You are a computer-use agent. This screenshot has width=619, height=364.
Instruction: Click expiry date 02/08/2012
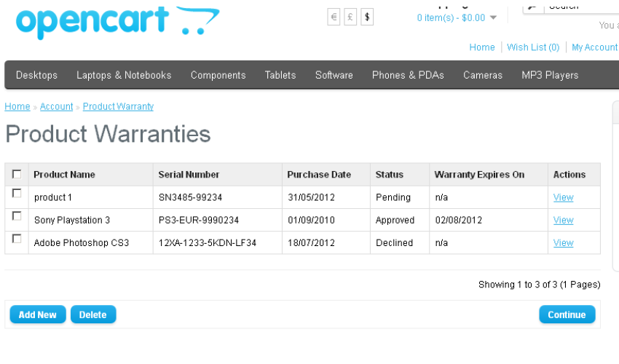[459, 221]
